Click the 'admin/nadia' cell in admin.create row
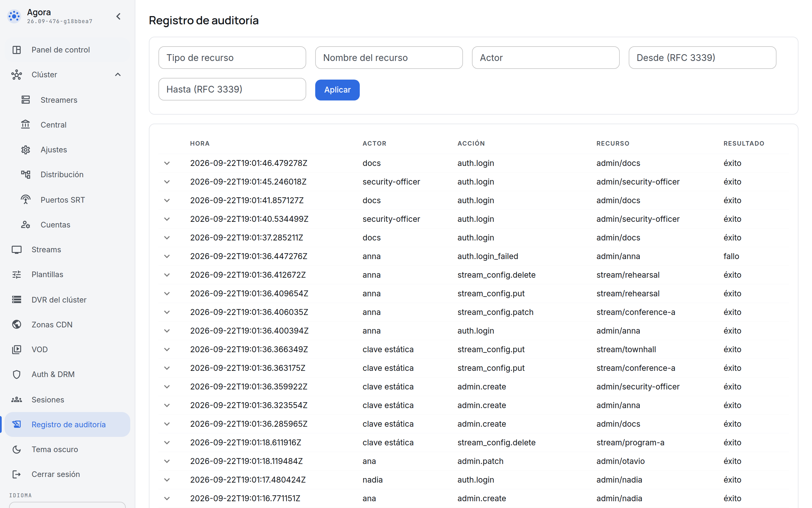Screen dimensions: 812x508 pyautogui.click(x=619, y=498)
